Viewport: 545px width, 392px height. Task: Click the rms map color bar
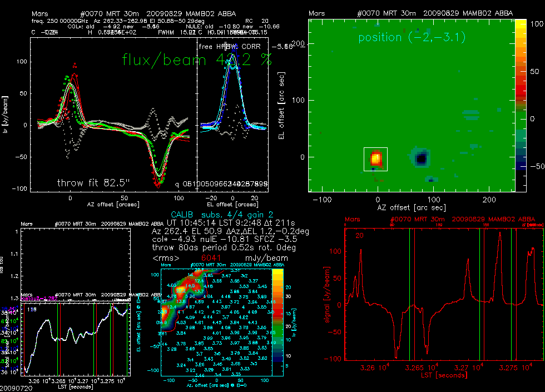point(275,319)
